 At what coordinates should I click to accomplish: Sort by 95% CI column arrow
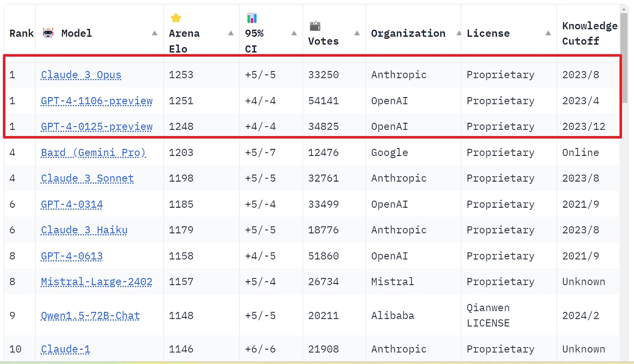coord(294,33)
